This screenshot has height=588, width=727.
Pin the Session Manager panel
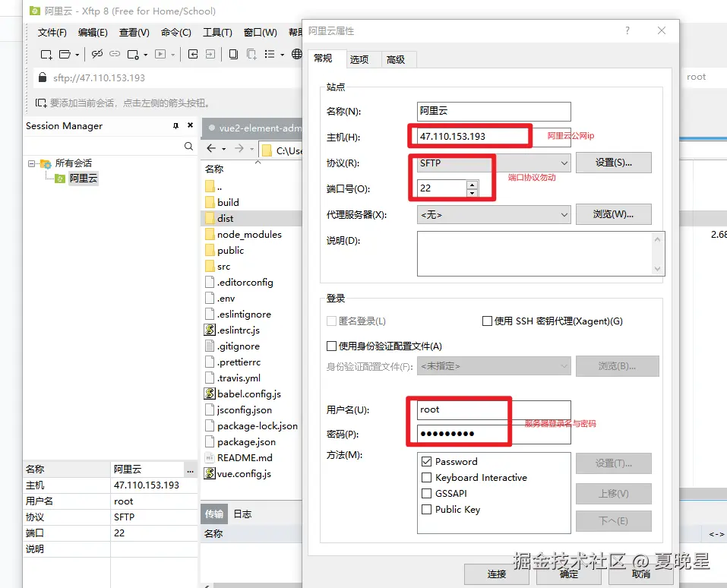pyautogui.click(x=175, y=125)
